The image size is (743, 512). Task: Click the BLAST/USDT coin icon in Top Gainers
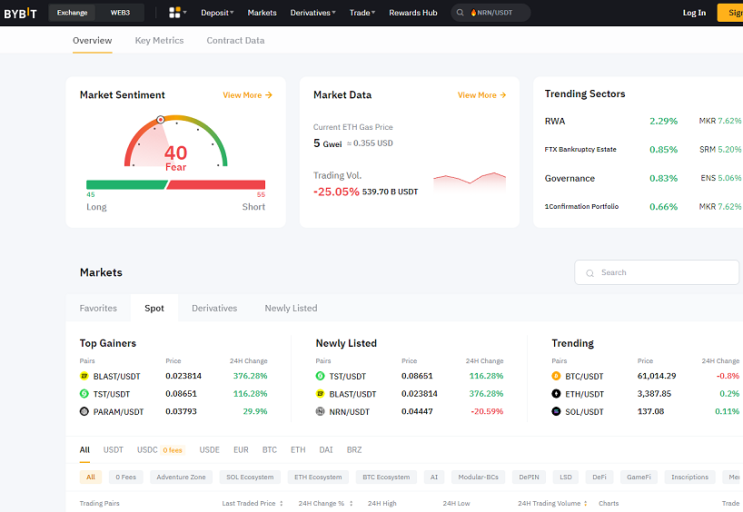pyautogui.click(x=84, y=376)
